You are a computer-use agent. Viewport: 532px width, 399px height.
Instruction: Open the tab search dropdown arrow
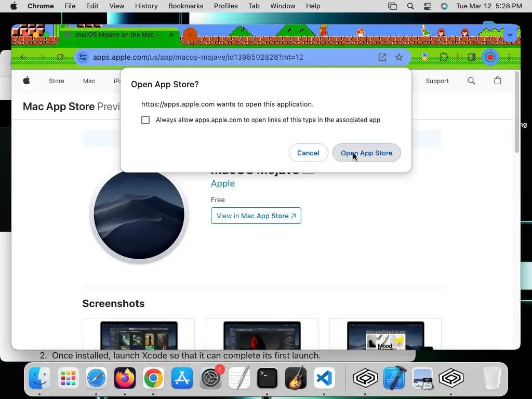point(510,35)
